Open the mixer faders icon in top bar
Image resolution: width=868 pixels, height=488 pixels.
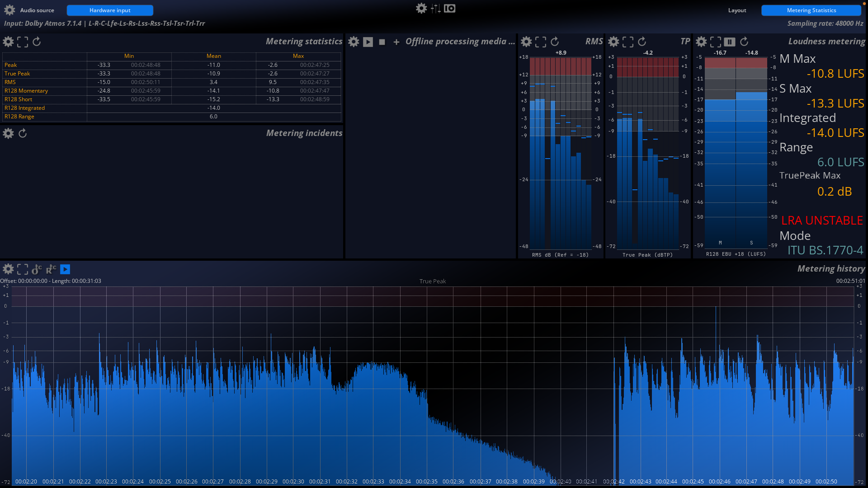(x=435, y=9)
